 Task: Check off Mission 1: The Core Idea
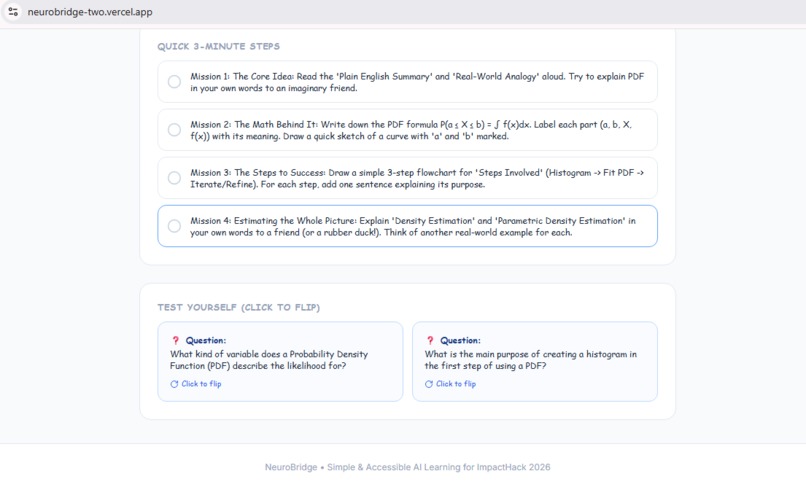point(174,82)
